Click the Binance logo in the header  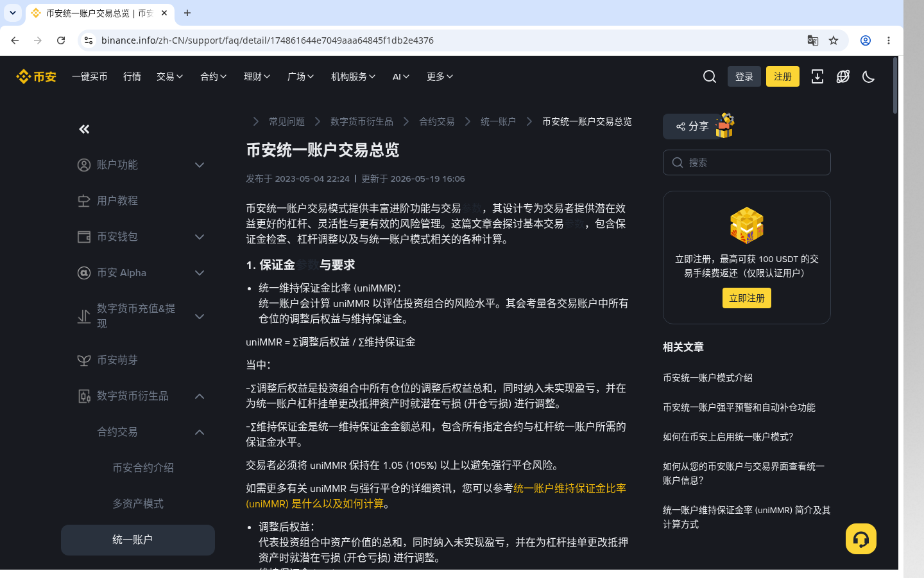click(36, 76)
